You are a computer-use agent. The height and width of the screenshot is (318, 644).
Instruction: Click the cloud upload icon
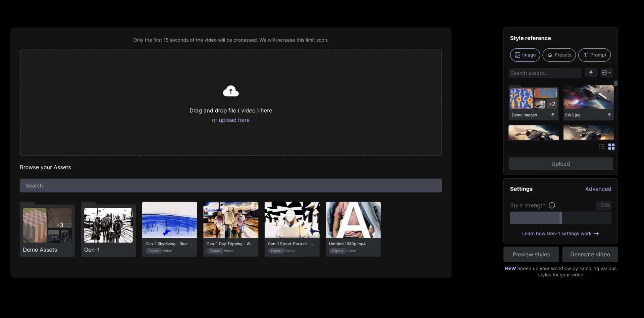pos(231,91)
